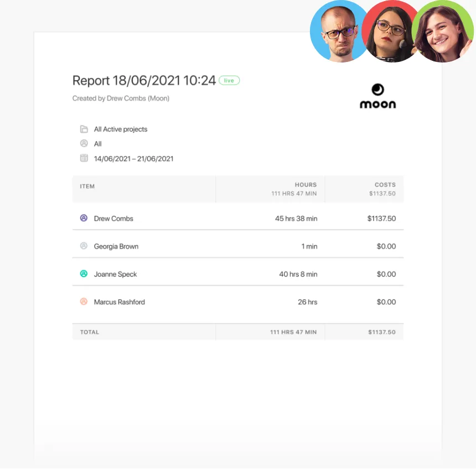The width and height of the screenshot is (476, 469).
Task: Click Marcus Rashford's $0.00 cost
Action: tap(386, 302)
